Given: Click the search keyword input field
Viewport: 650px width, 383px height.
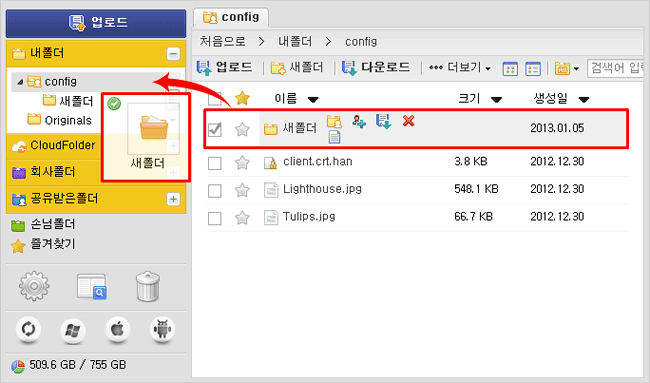Looking at the screenshot, I should 616,68.
